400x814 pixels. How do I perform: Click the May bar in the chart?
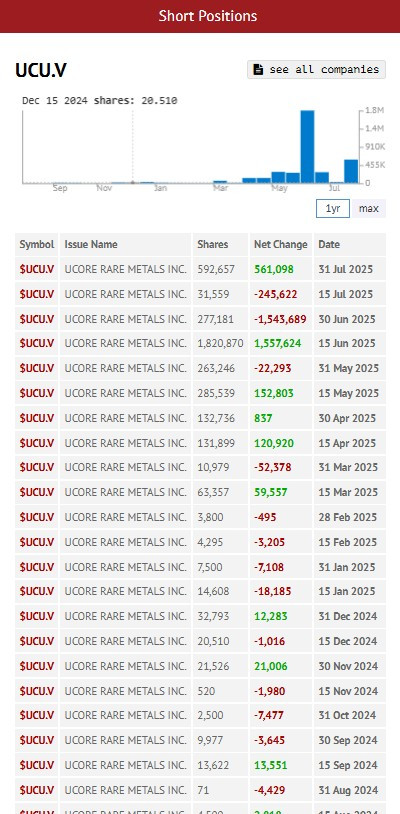279,177
